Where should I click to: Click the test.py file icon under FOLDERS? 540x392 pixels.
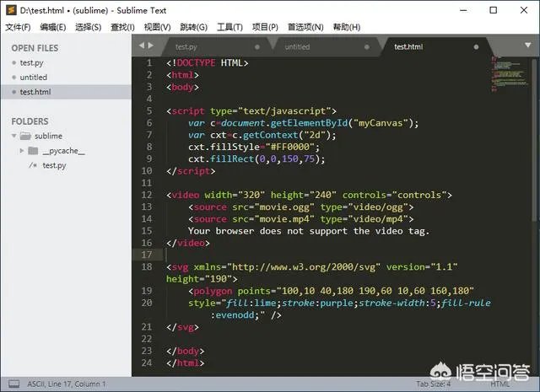click(x=34, y=165)
